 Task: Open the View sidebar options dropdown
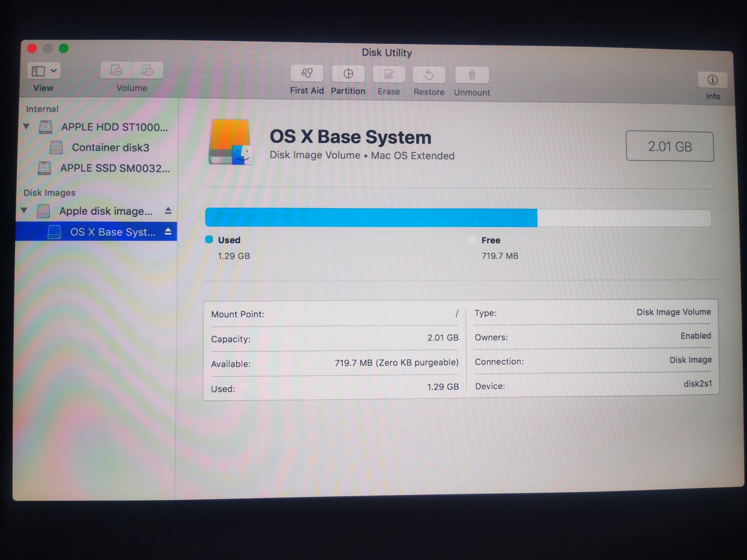(44, 71)
